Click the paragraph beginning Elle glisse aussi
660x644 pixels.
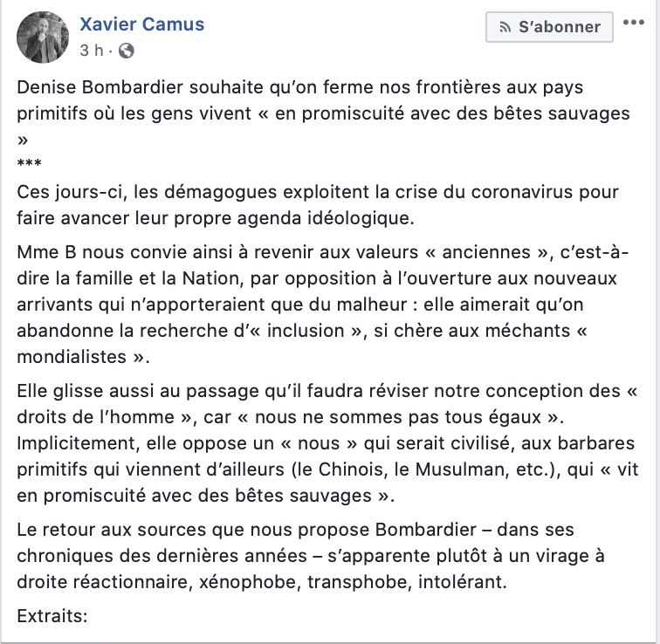327,443
